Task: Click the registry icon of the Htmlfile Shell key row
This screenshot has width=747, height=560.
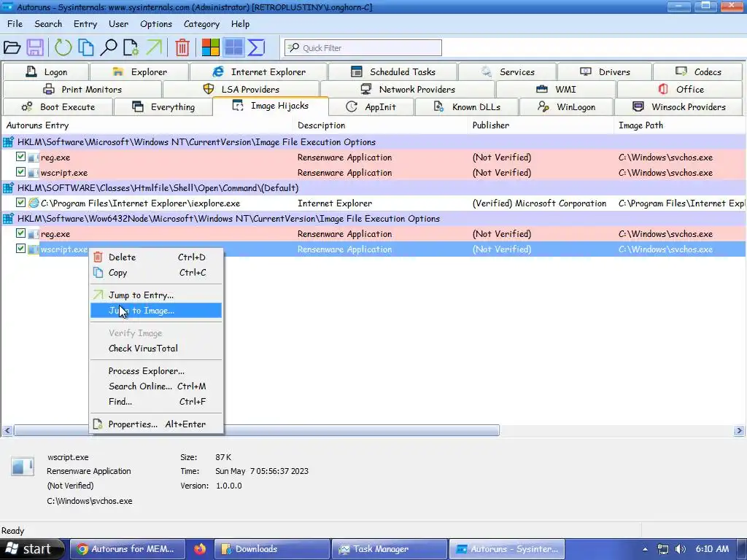Action: pos(8,187)
